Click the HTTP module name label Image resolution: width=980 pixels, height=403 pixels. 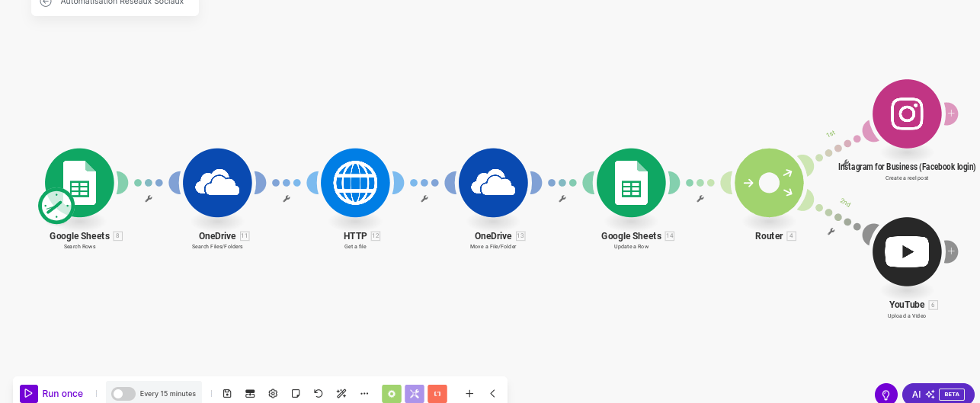(x=355, y=236)
